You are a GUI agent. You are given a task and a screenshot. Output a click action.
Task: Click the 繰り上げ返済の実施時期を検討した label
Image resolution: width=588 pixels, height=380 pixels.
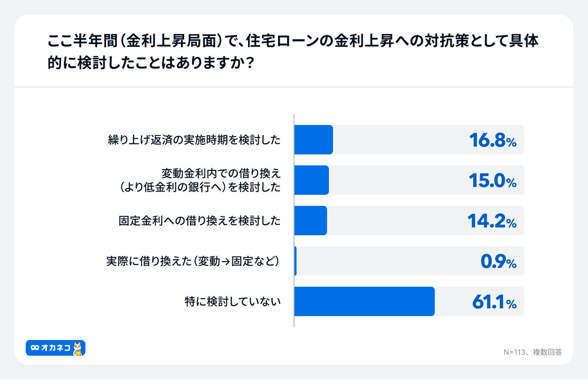[194, 140]
